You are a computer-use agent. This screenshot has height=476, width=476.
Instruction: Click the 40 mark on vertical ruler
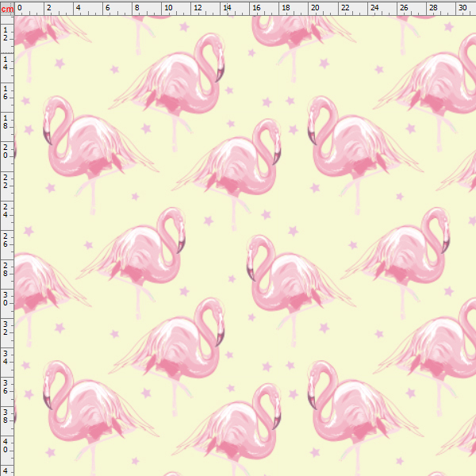pyautogui.click(x=6, y=446)
